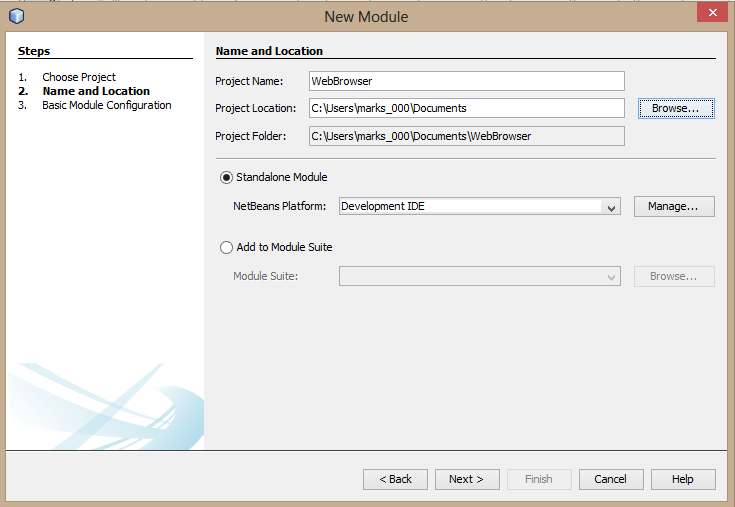Close the New Module dialog window

click(x=710, y=14)
